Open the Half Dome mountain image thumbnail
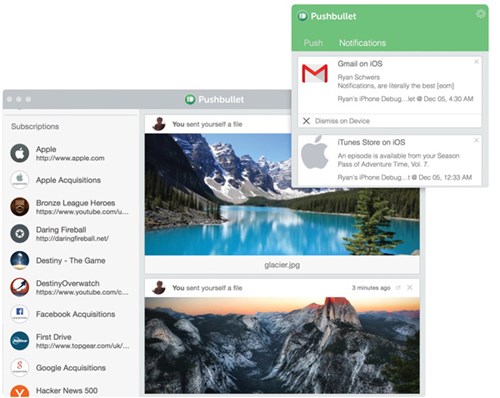The height and width of the screenshot is (398, 500). click(x=282, y=345)
